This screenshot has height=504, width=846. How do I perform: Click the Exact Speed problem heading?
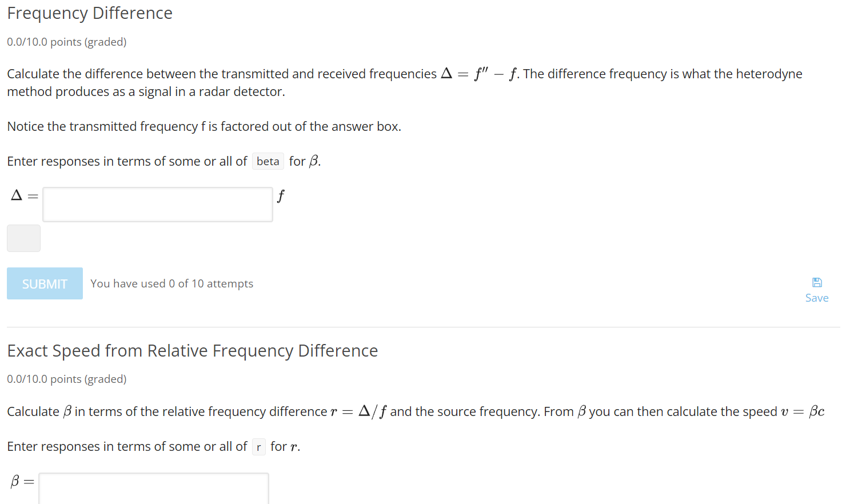(x=192, y=350)
